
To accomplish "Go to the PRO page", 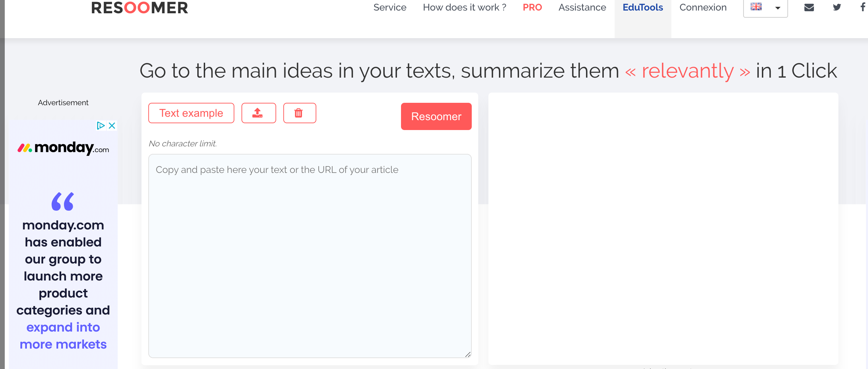I will pos(532,7).
